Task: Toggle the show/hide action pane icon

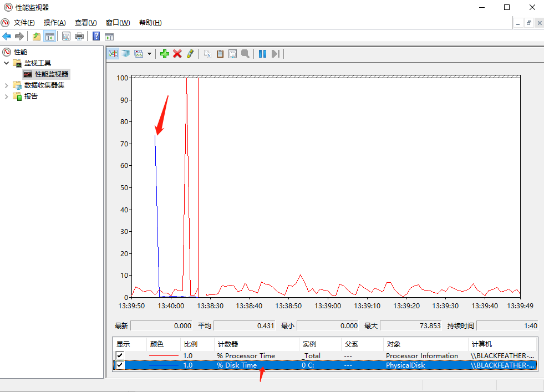Action: 109,36
